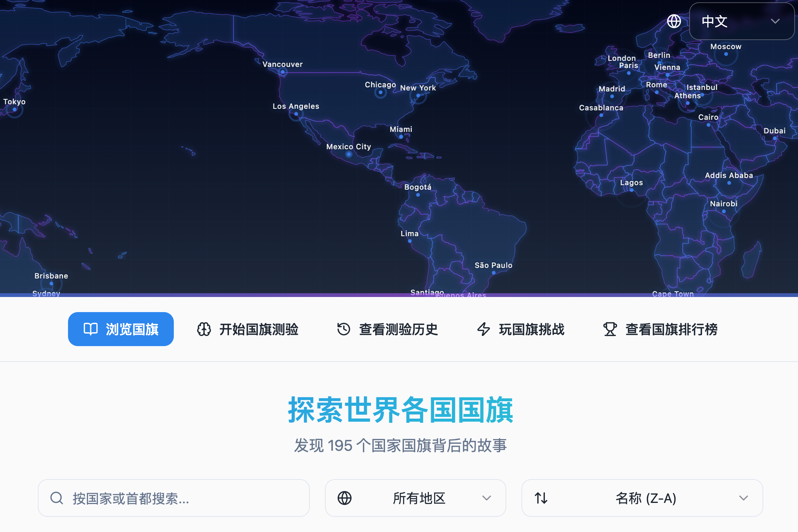Click the magnifier icon in search box
This screenshot has width=798, height=532.
coord(57,498)
